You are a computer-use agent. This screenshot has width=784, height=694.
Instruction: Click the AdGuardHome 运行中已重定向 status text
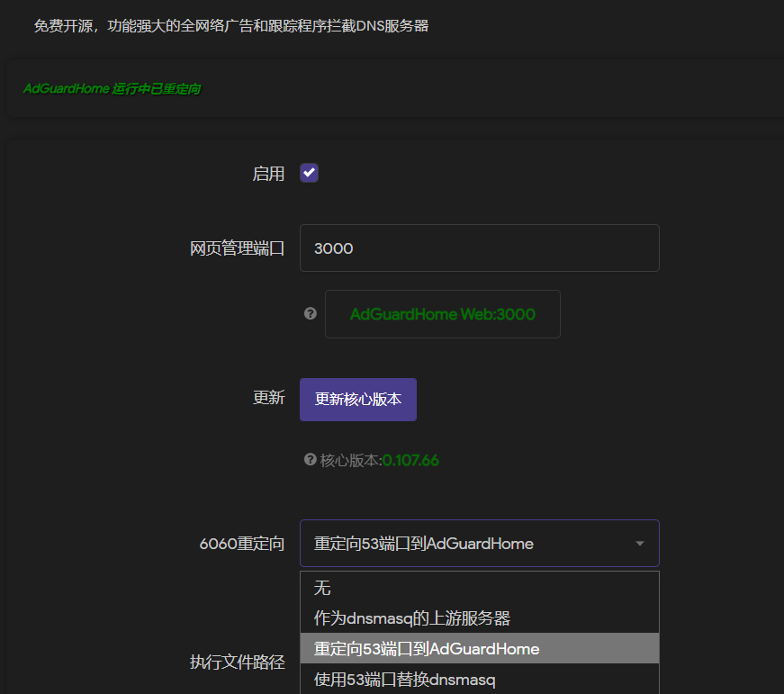(112, 89)
